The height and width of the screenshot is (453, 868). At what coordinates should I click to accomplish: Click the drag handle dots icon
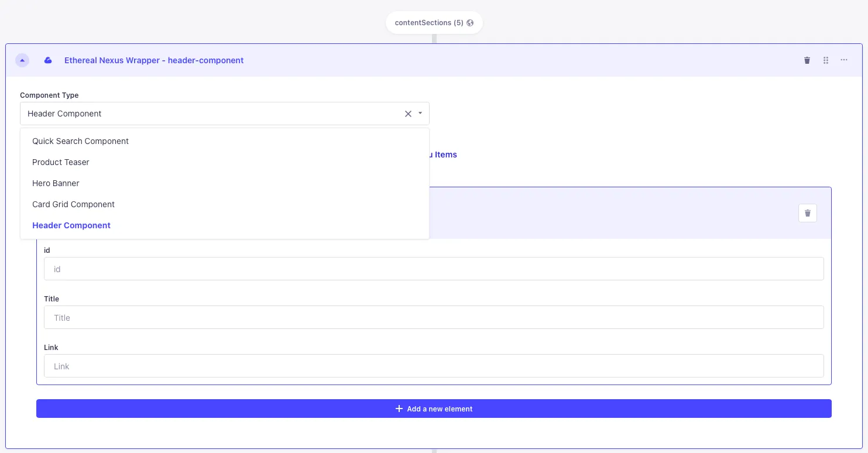pos(826,60)
